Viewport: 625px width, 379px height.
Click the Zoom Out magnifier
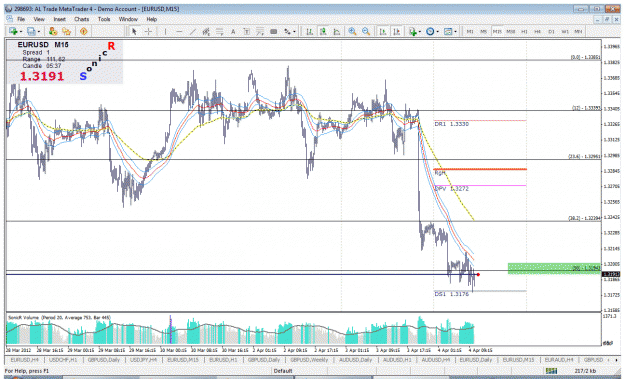[x=366, y=31]
